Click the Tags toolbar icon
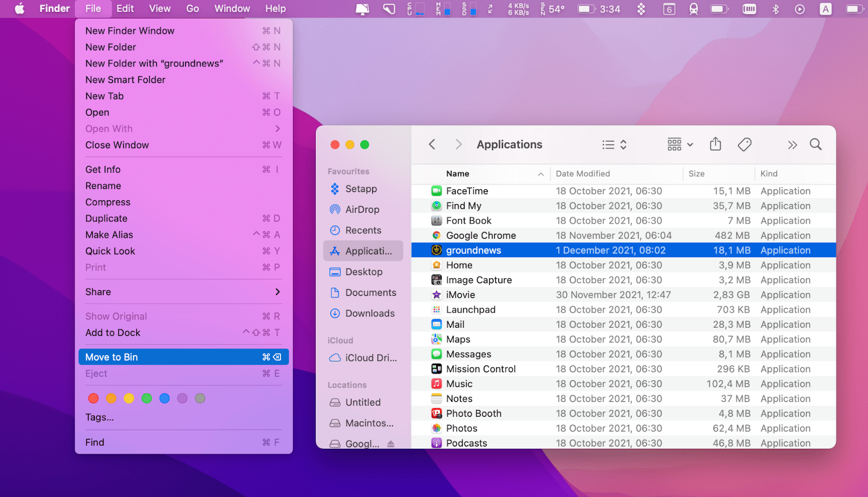 tap(744, 144)
